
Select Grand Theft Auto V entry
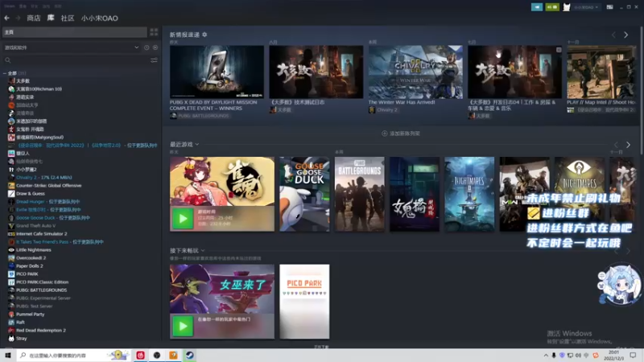(35, 226)
